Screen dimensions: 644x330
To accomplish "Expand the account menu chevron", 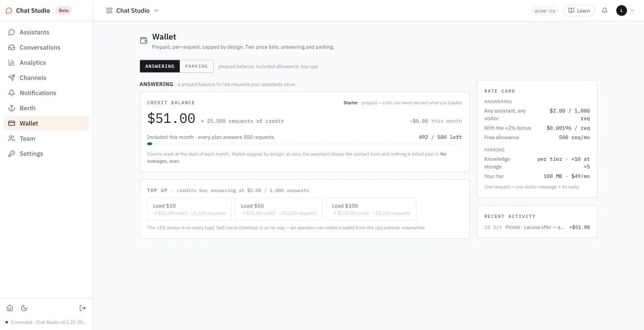I will click(x=632, y=11).
